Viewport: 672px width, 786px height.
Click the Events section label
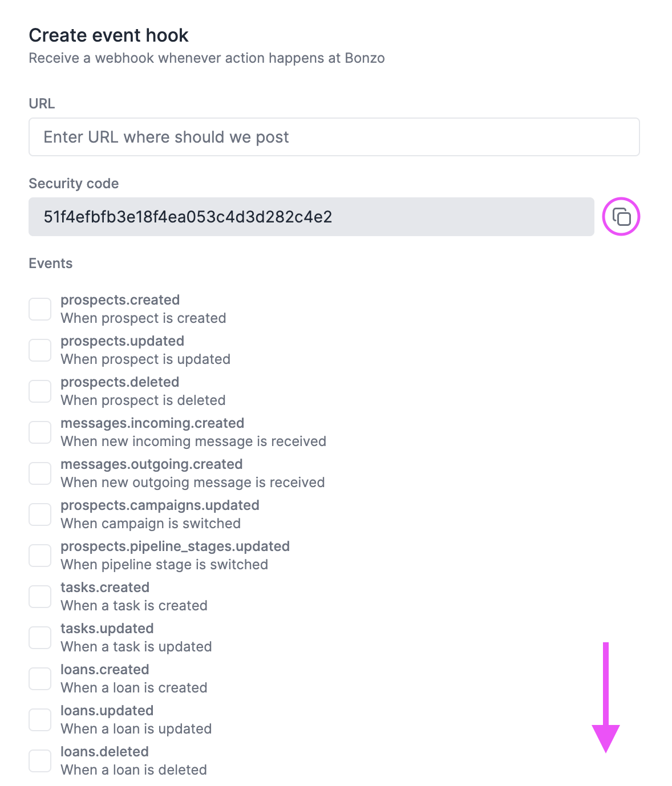click(x=50, y=263)
